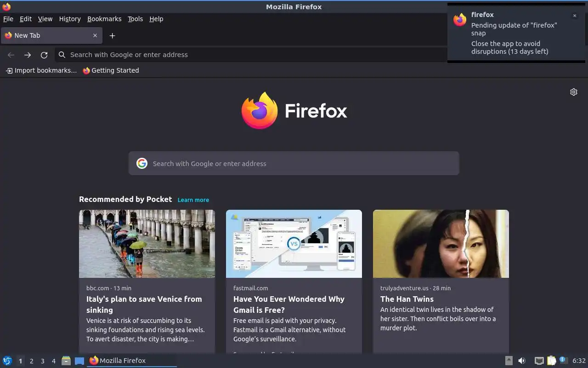Switch to workspace 2 in the pager
Screen dimensions: 588x368
(31, 361)
